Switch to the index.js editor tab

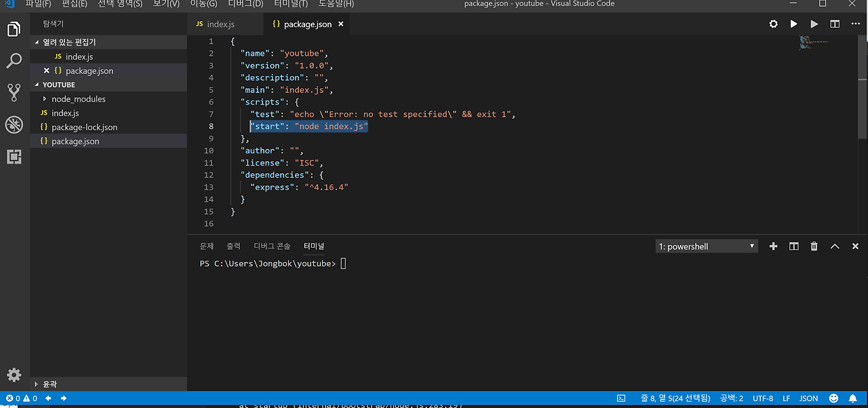[x=220, y=24]
